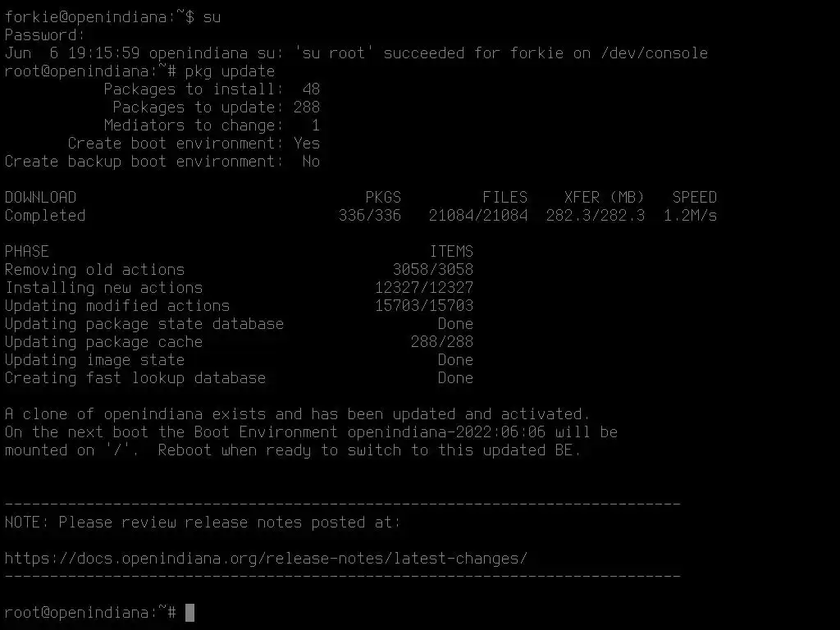840x630 pixels.
Task: Click the 'Mediators to change: 1' line
Action: tap(212, 126)
